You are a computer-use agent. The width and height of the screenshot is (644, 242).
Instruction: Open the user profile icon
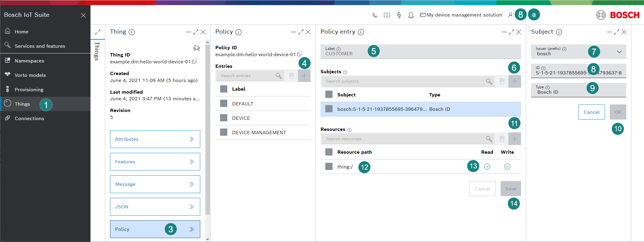(x=510, y=15)
